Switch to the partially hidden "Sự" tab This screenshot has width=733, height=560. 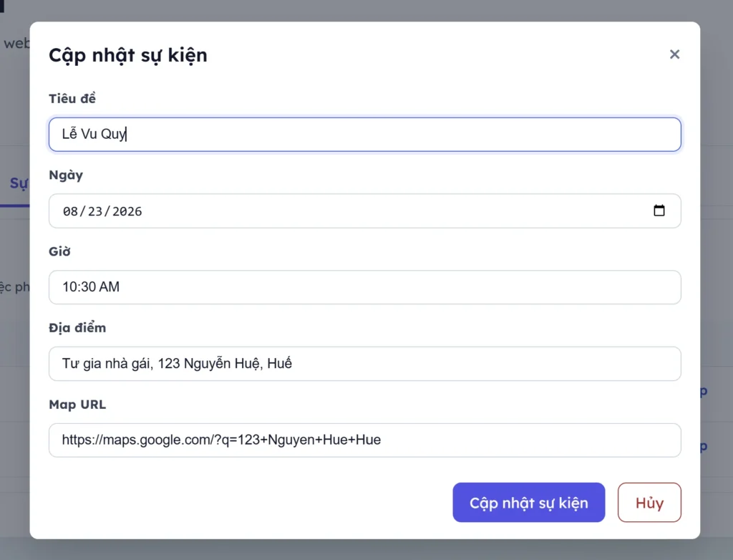(x=17, y=183)
